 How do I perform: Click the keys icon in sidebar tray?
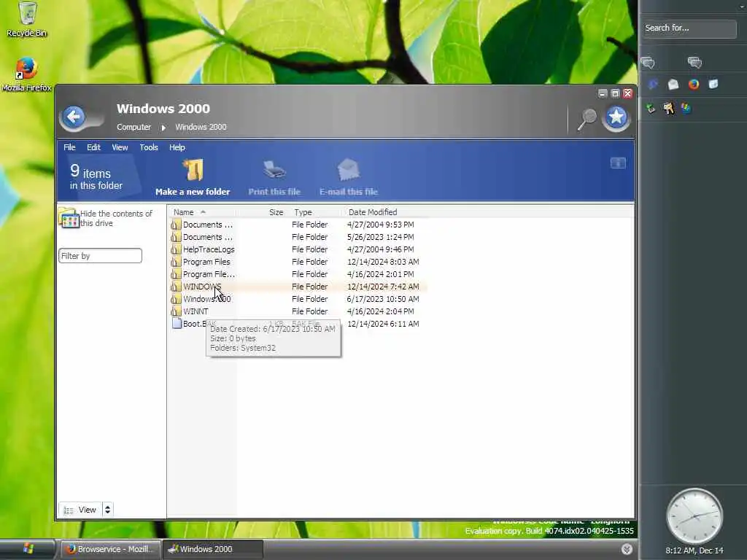click(x=669, y=109)
